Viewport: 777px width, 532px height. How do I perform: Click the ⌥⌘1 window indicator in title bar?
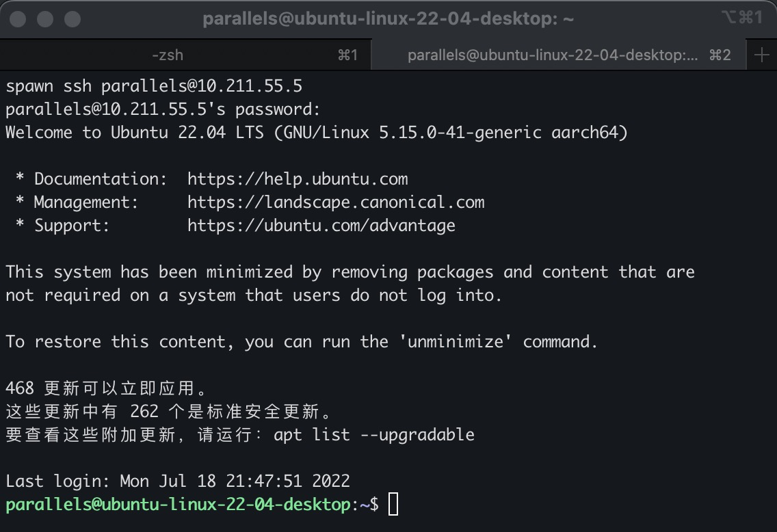tap(741, 18)
